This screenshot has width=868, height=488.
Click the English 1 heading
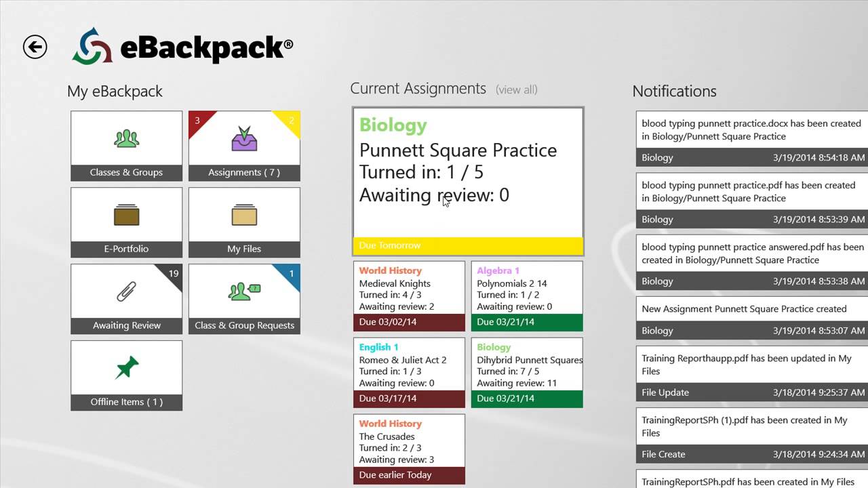pyautogui.click(x=378, y=347)
